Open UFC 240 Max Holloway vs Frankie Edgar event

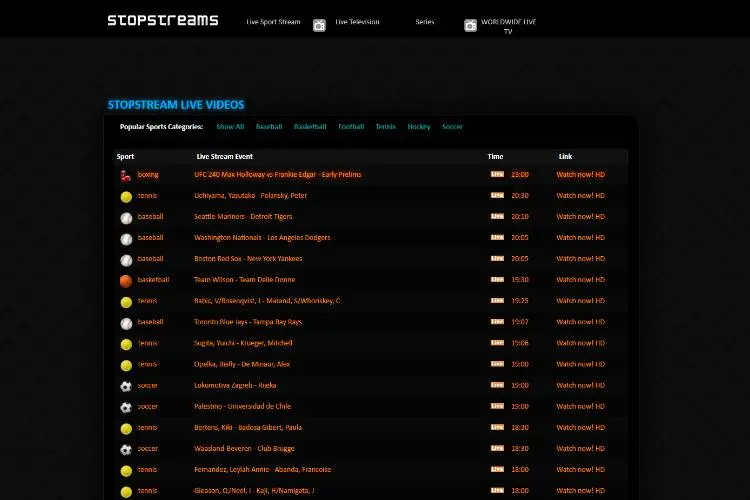277,175
